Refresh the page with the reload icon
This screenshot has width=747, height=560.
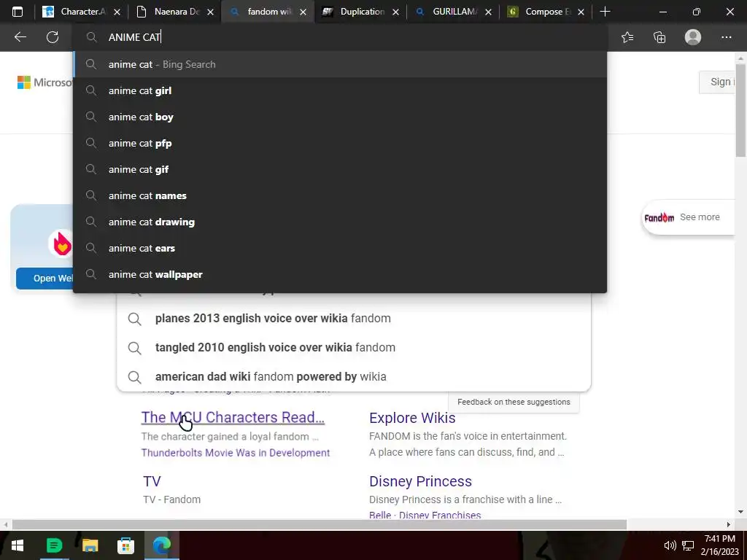pos(53,37)
